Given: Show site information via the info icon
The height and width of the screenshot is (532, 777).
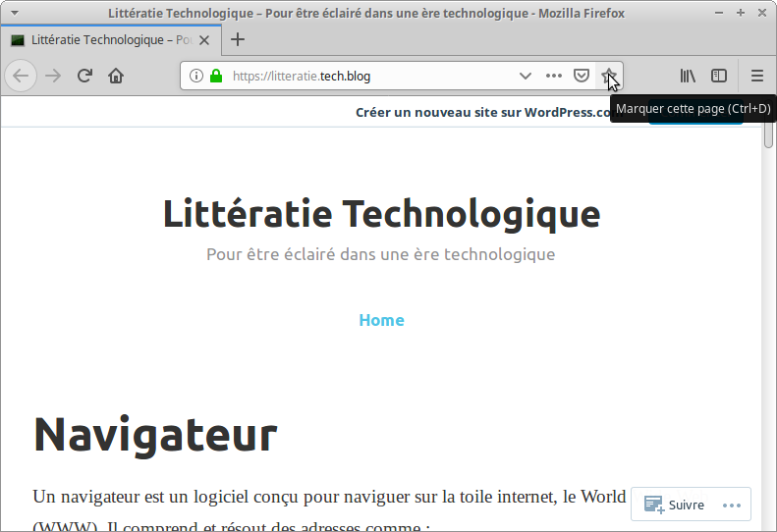Looking at the screenshot, I should (195, 76).
